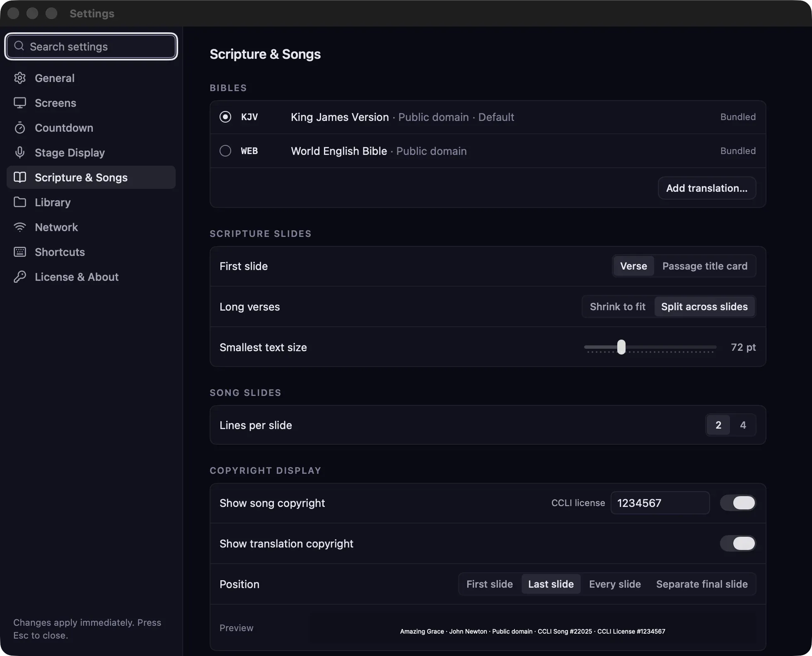The image size is (812, 656).
Task: Click the License & About key icon
Action: click(x=20, y=277)
